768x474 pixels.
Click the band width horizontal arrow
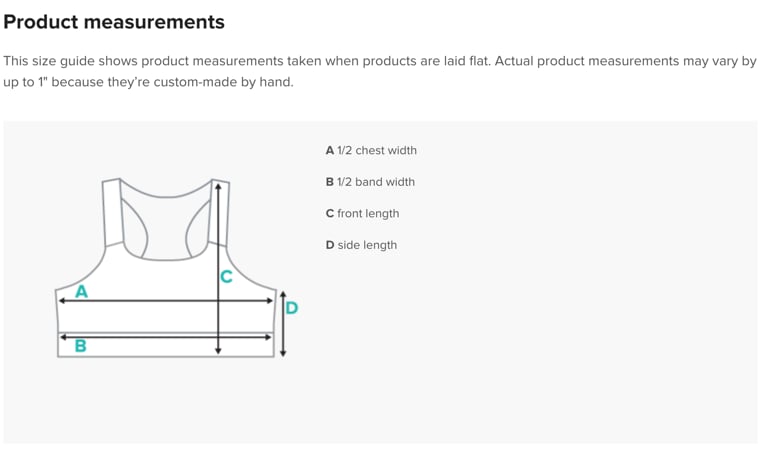click(166, 337)
